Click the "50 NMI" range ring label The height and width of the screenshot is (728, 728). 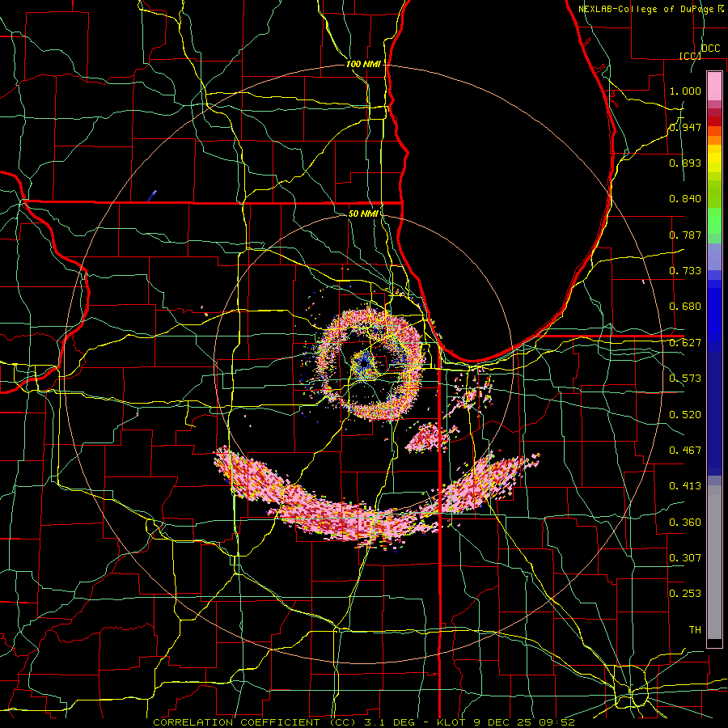click(363, 214)
